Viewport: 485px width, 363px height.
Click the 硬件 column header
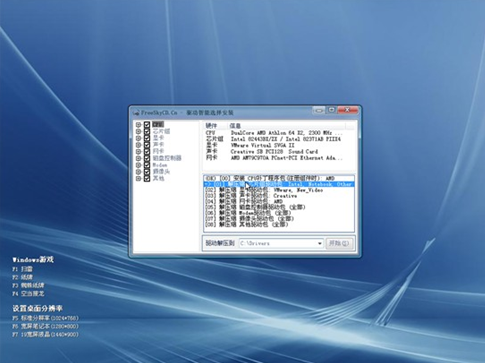coord(215,126)
